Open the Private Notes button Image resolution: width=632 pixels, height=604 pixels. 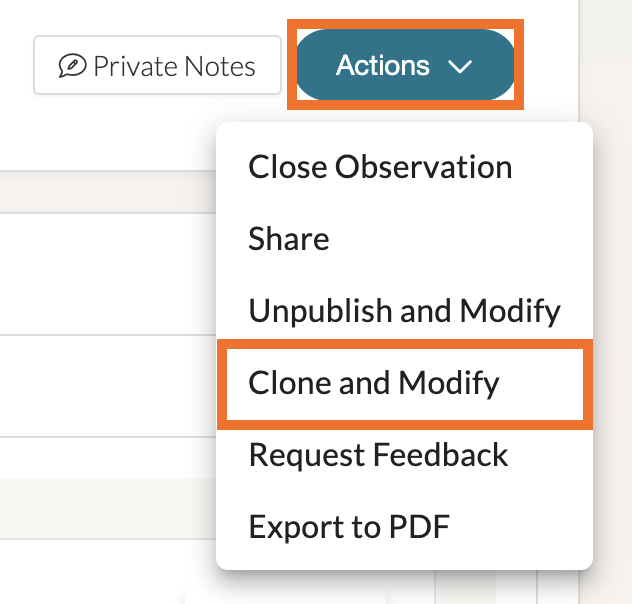157,66
